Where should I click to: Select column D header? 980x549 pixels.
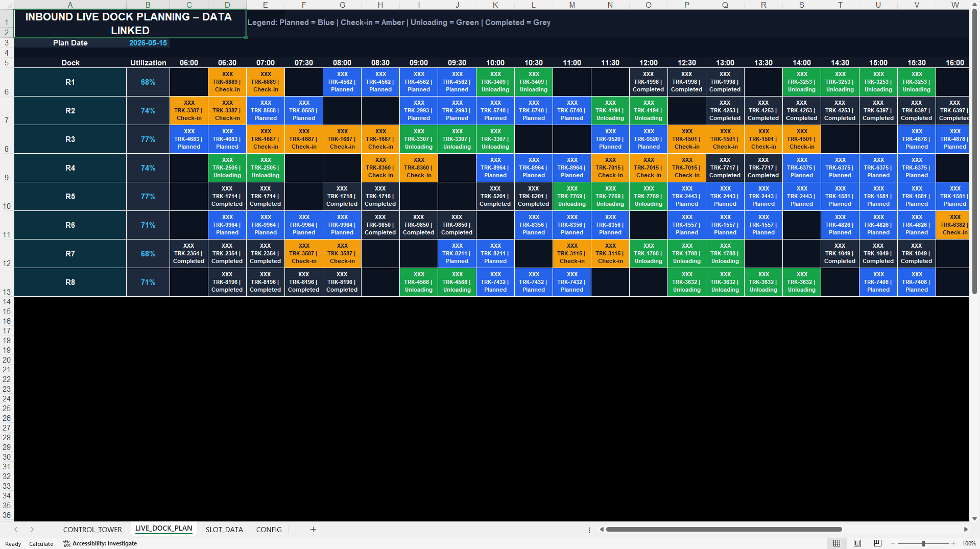click(x=227, y=5)
